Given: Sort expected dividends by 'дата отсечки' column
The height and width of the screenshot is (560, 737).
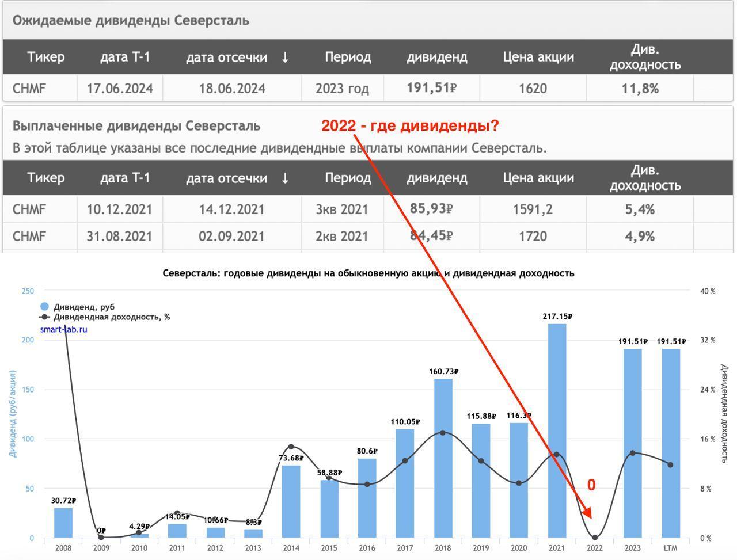Looking at the screenshot, I should [226, 57].
